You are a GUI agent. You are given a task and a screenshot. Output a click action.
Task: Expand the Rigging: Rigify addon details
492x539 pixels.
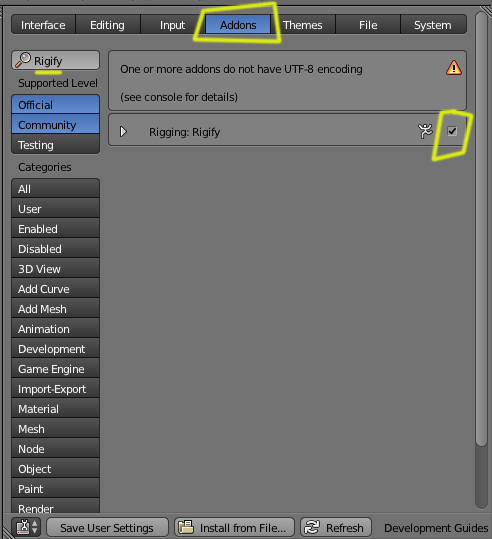[x=123, y=131]
